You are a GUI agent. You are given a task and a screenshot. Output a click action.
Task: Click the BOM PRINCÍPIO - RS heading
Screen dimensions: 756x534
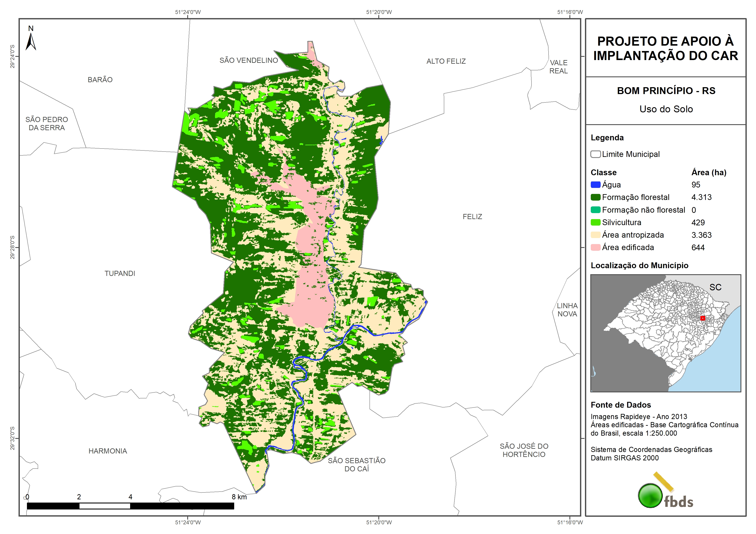pyautogui.click(x=666, y=90)
